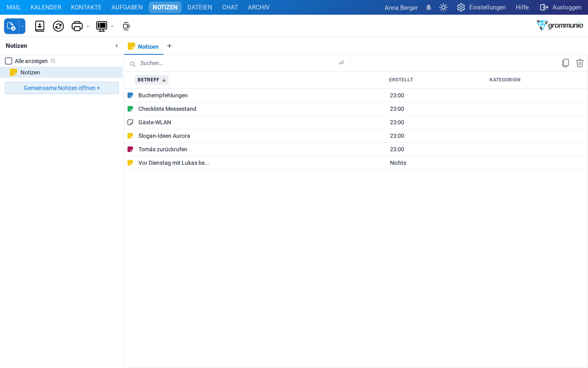Open Einstellungen settings
588x368 pixels.
tap(481, 7)
